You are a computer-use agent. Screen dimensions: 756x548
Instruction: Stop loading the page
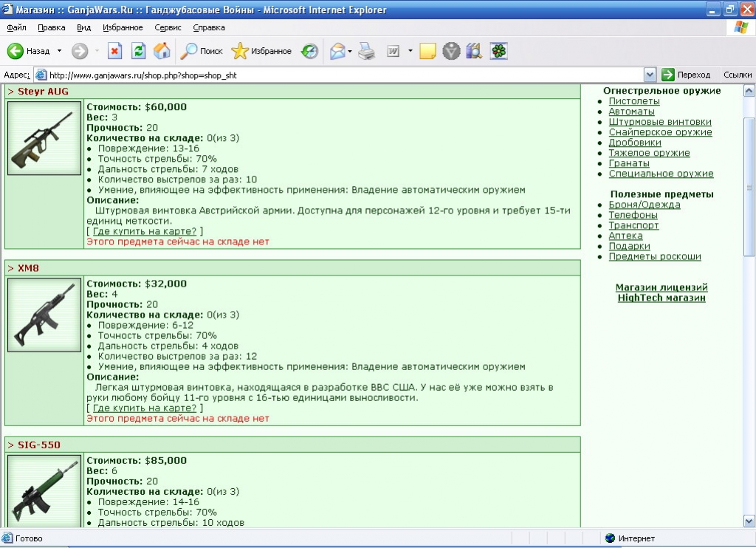(x=114, y=51)
